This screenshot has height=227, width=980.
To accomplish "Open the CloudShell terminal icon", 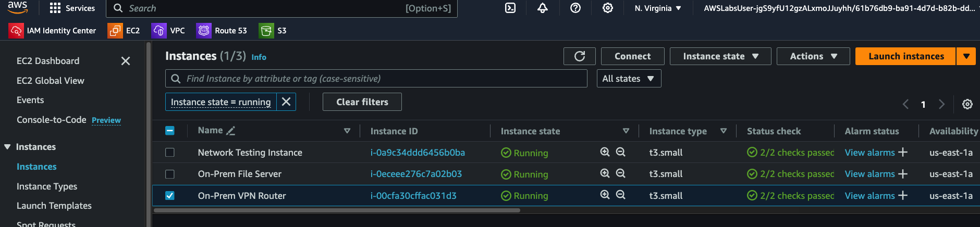I will (510, 8).
